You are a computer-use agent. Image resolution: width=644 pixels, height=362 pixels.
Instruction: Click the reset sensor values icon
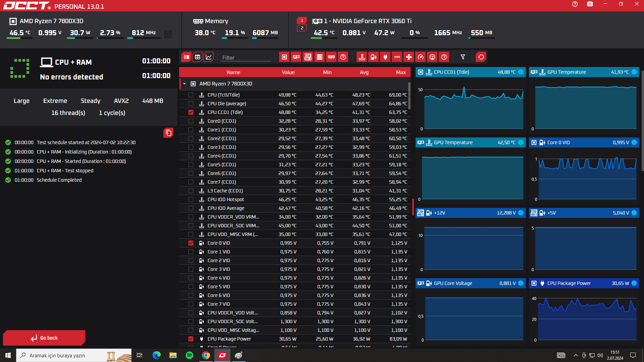[x=481, y=57]
